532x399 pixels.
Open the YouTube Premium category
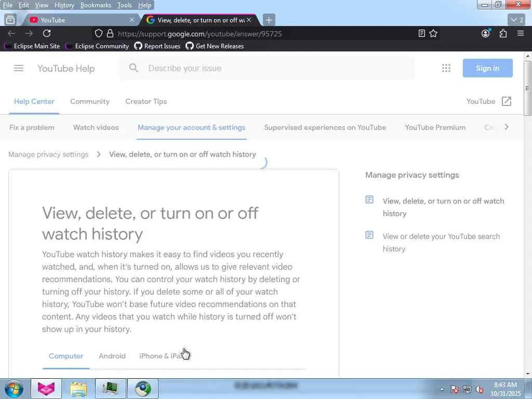(x=435, y=128)
